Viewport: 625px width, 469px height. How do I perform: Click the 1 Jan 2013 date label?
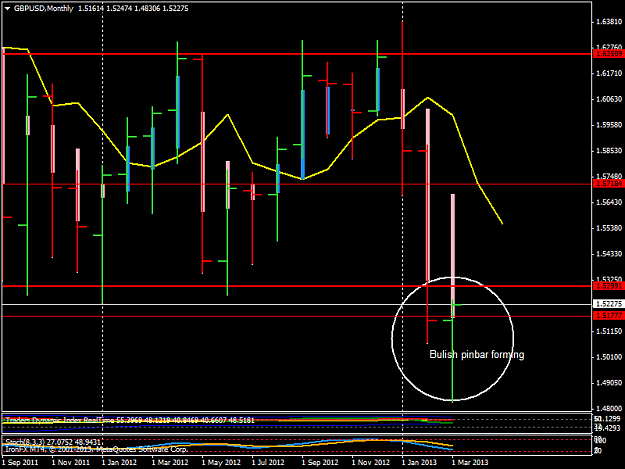coord(419,463)
